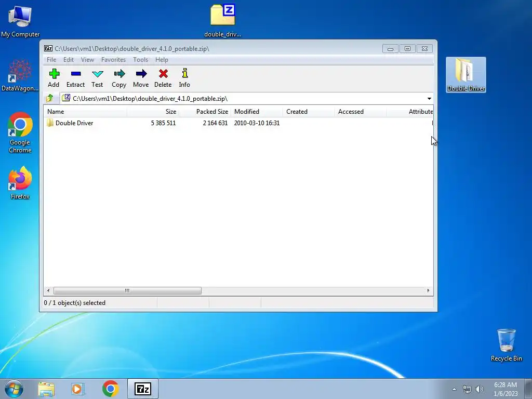The width and height of the screenshot is (532, 399).
Task: Open the Edit menu
Action: 69,59
